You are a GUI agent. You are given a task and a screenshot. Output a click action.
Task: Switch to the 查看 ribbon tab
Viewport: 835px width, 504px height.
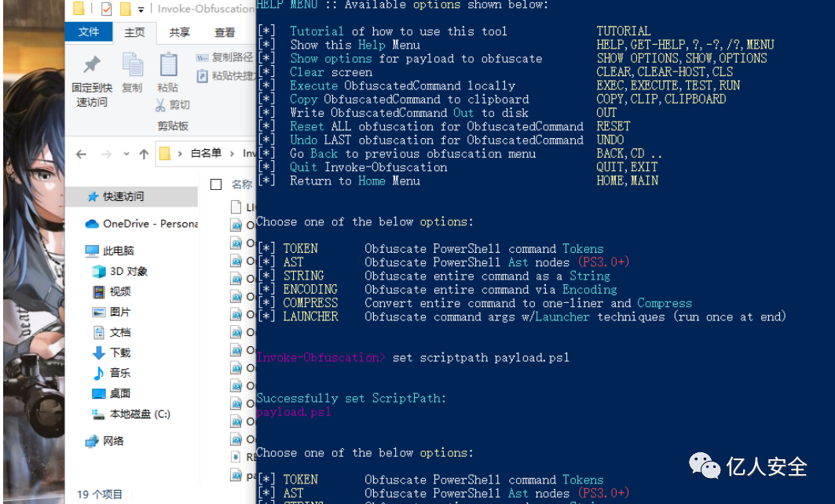click(x=224, y=32)
